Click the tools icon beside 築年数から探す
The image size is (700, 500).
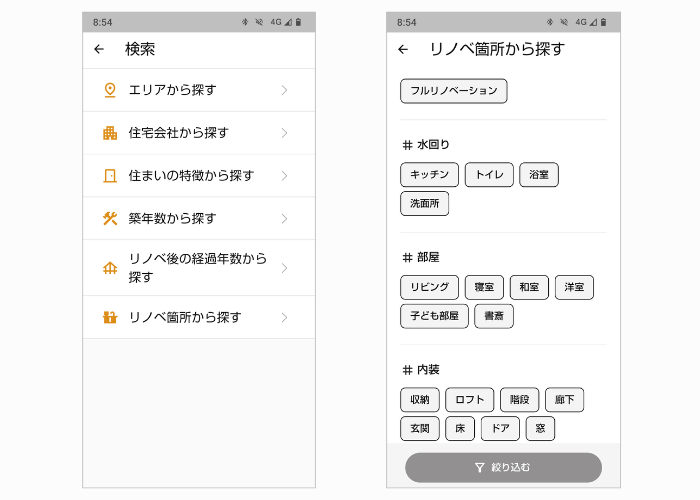click(x=110, y=218)
